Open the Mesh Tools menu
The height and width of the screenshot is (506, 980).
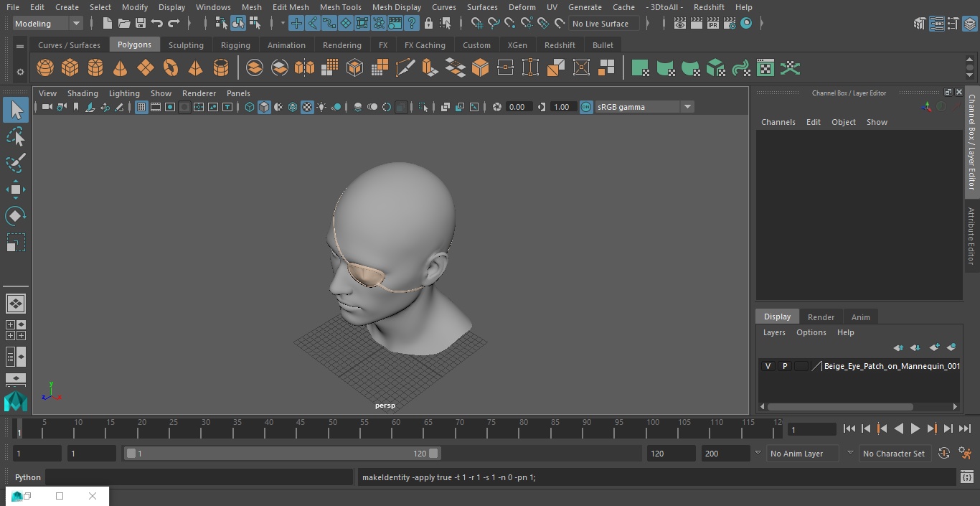(340, 7)
